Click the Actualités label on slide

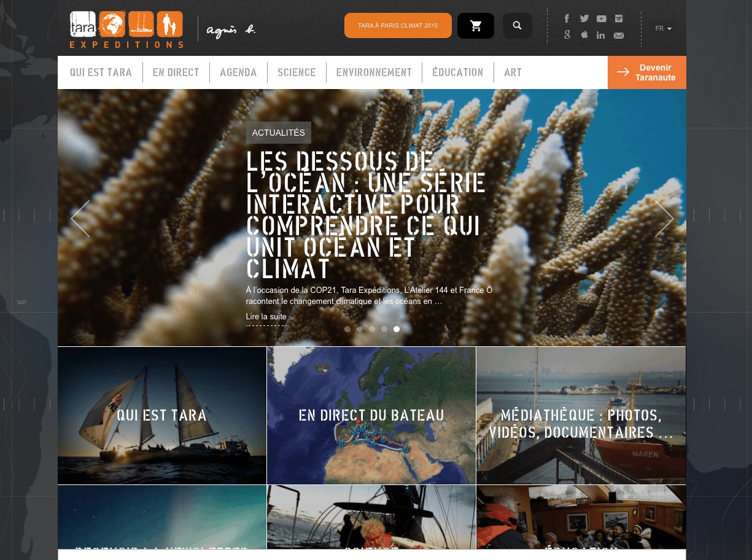click(x=279, y=133)
